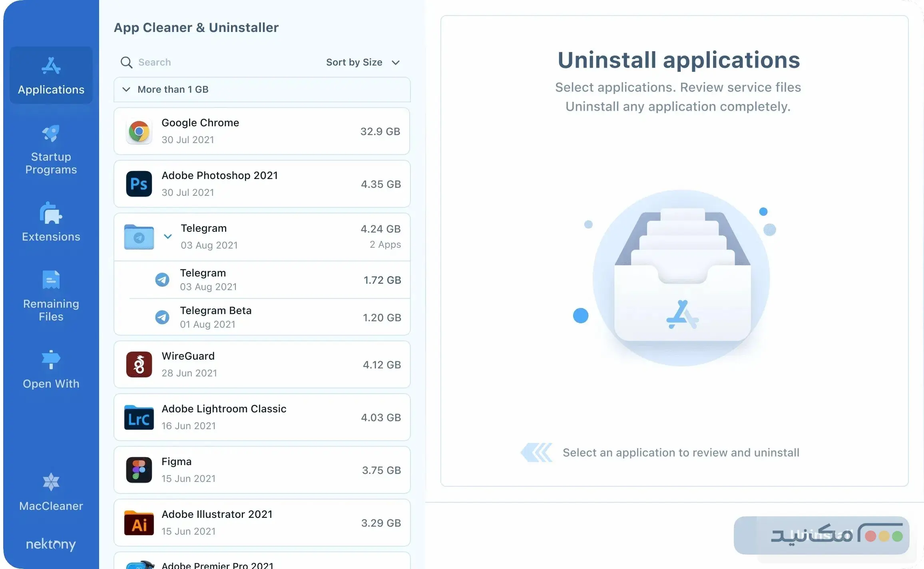Select the Applications section in the sidebar
The width and height of the screenshot is (924, 569).
[x=51, y=76]
